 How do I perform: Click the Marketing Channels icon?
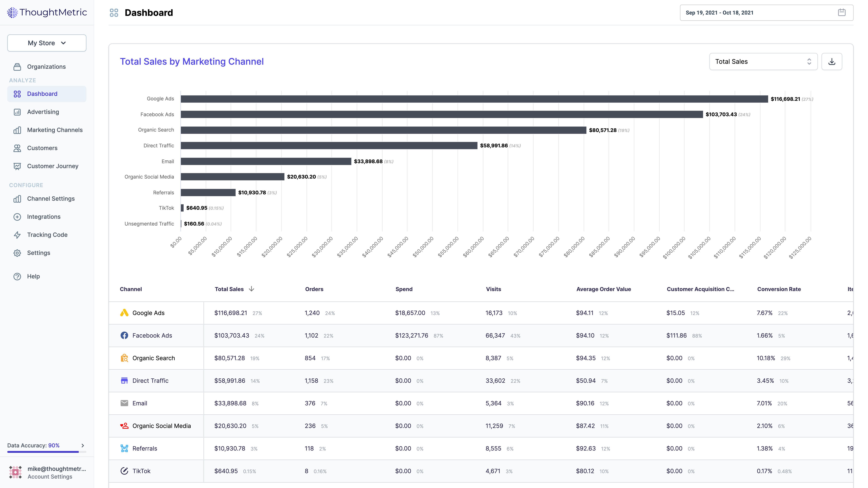click(17, 130)
